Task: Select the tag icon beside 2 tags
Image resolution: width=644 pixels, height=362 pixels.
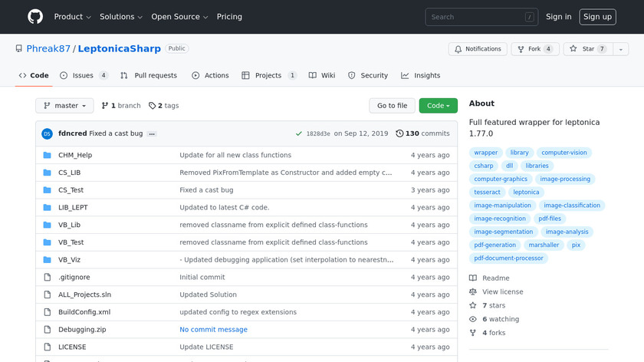Action: 152,106
